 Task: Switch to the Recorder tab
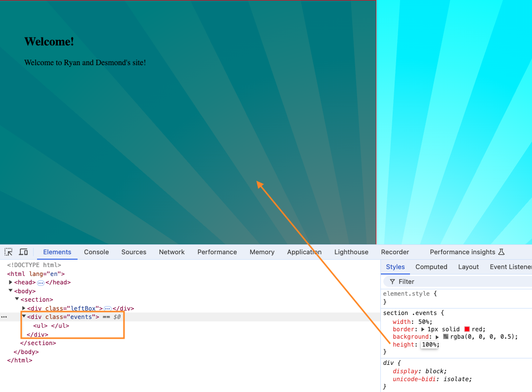pyautogui.click(x=395, y=252)
